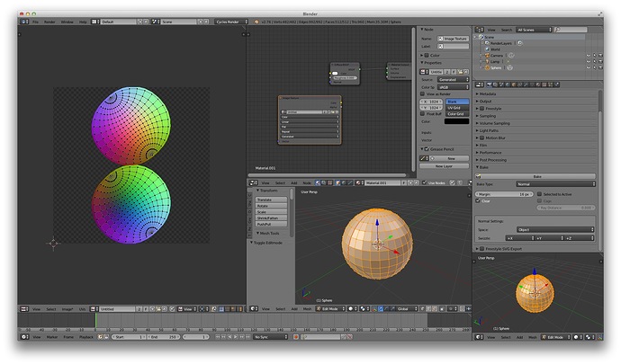Open the Constraints properties tab icon
Screen dimensions: 621x364
coord(519,84)
